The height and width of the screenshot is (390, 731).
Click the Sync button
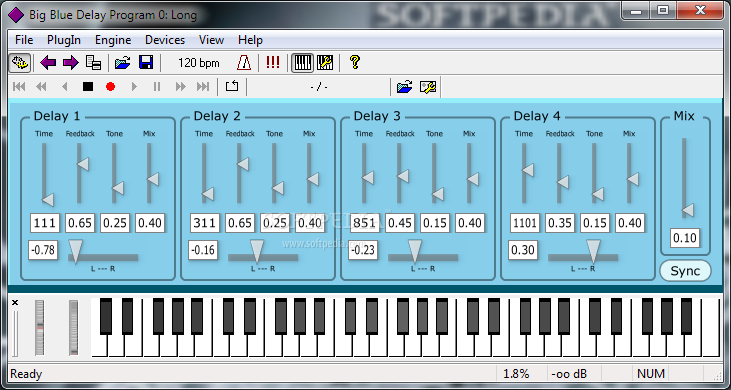(685, 271)
